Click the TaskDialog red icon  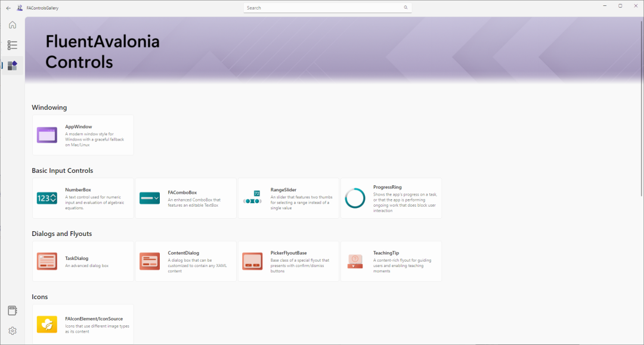pos(47,262)
